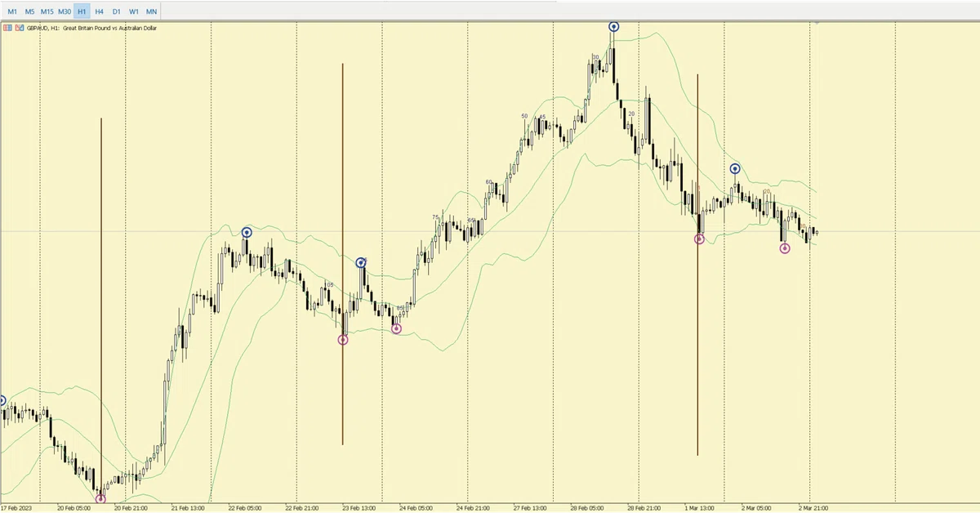
Task: Select the M5 timeframe button
Action: (x=29, y=11)
